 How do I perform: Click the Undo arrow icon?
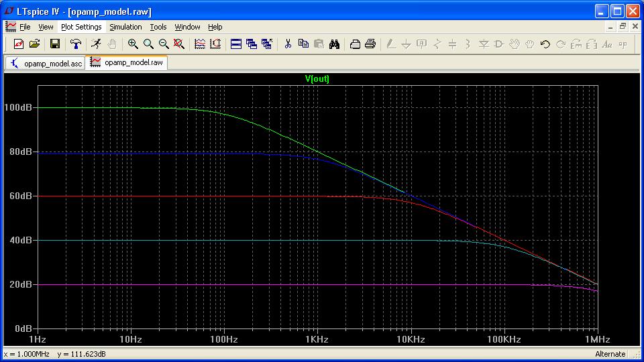(545, 44)
